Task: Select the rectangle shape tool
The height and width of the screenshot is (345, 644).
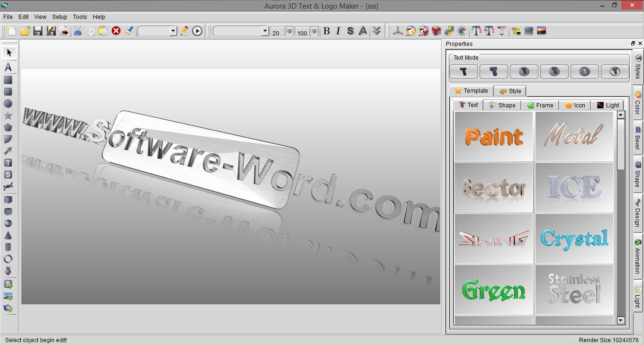Action: [x=8, y=80]
